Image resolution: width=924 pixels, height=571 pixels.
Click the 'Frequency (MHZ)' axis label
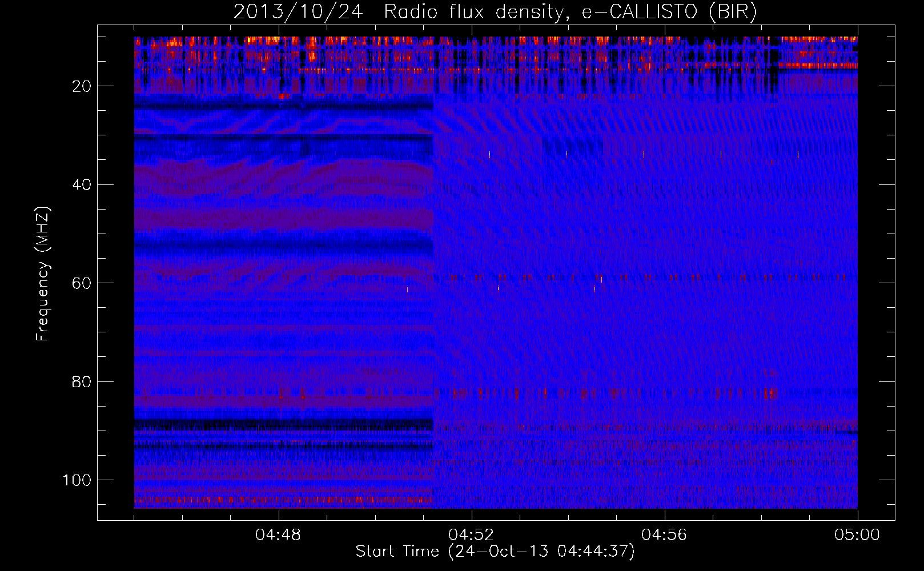point(43,274)
